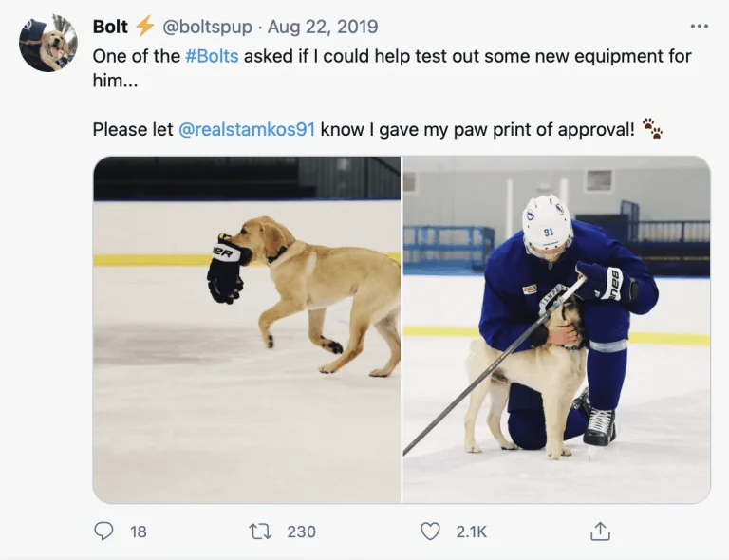Retweet this post using the retweet icon
Screen dimensions: 729x560
(260, 532)
